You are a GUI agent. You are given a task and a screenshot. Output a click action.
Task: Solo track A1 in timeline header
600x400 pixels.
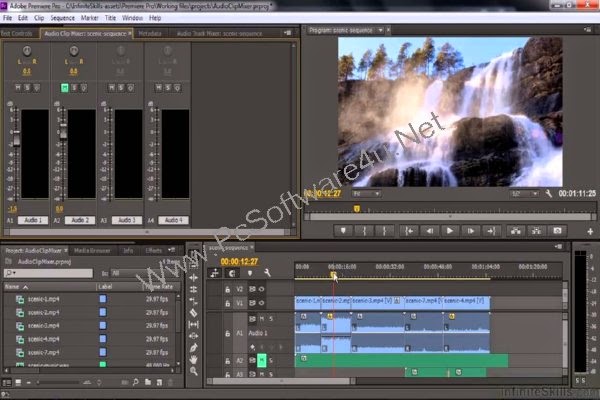(271, 318)
